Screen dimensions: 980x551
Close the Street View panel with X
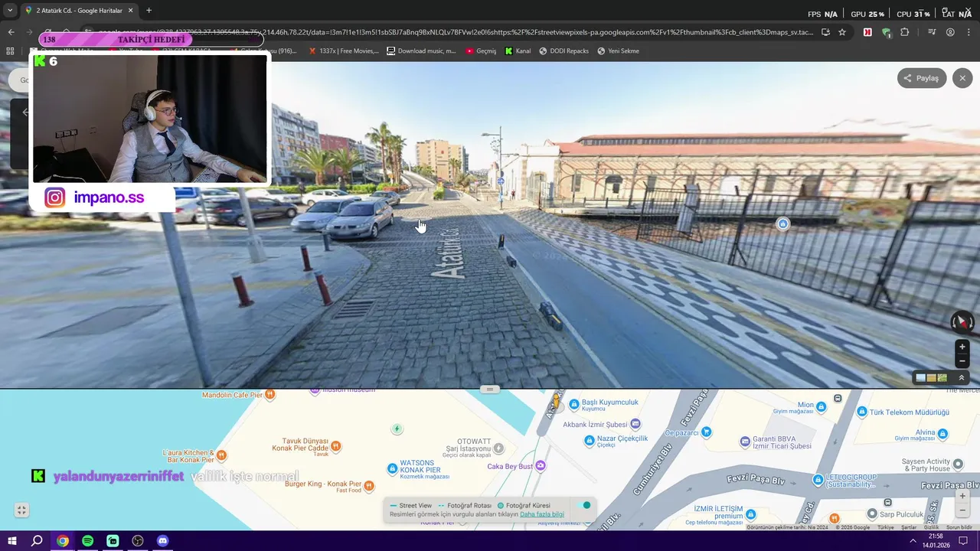pyautogui.click(x=962, y=78)
